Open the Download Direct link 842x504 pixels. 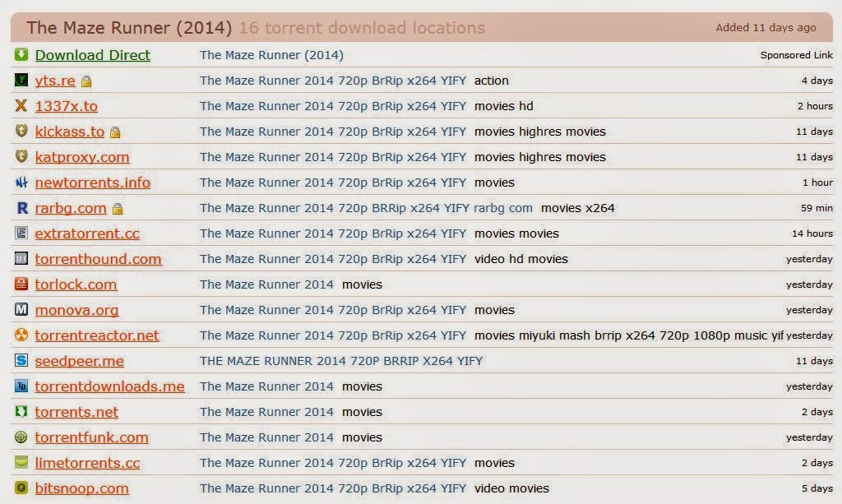[x=92, y=55]
